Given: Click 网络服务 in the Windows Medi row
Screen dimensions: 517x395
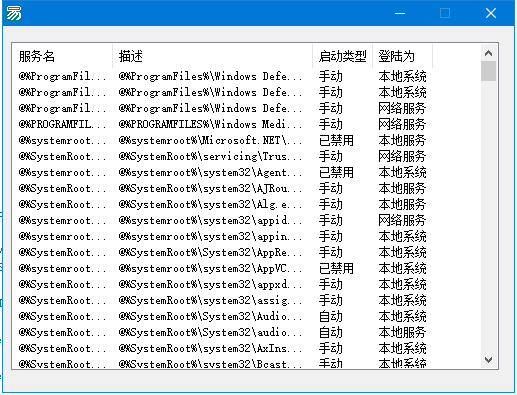Looking at the screenshot, I should (402, 124).
